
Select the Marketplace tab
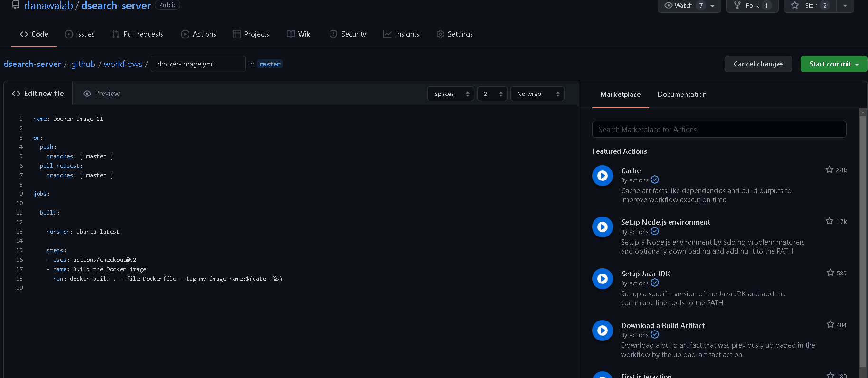pyautogui.click(x=620, y=94)
